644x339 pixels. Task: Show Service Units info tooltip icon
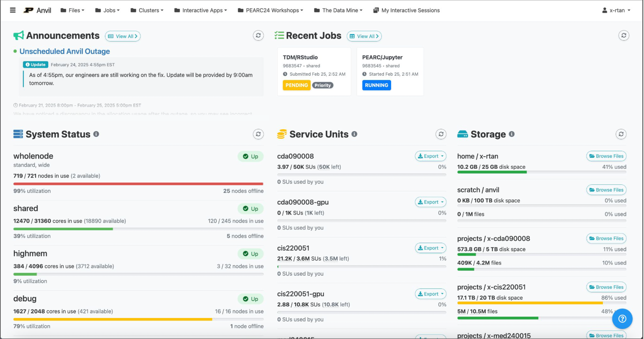click(x=354, y=134)
